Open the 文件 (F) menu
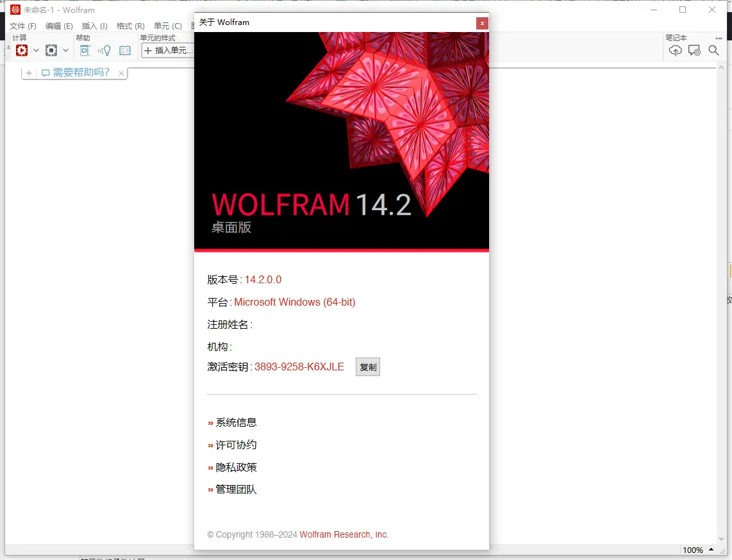Screen dimensions: 732x560 pos(23,26)
